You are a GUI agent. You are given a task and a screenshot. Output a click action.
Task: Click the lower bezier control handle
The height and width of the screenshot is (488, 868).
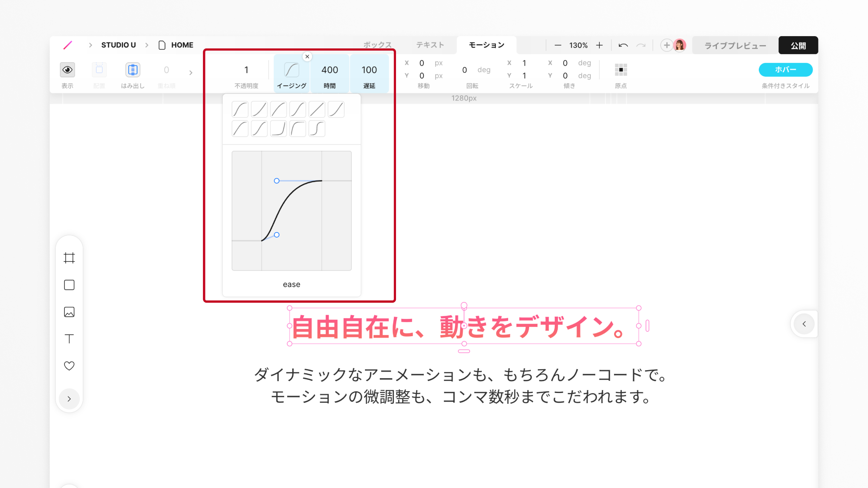coord(277,235)
